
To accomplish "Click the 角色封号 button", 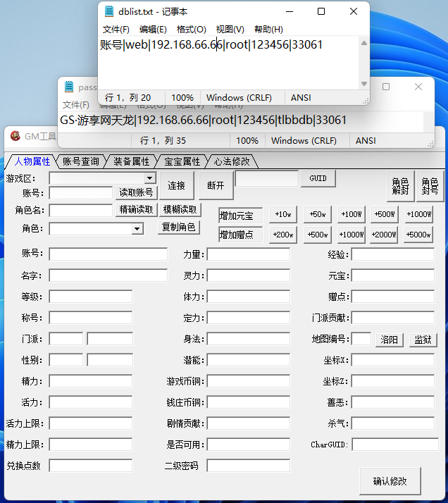I will pos(430,186).
